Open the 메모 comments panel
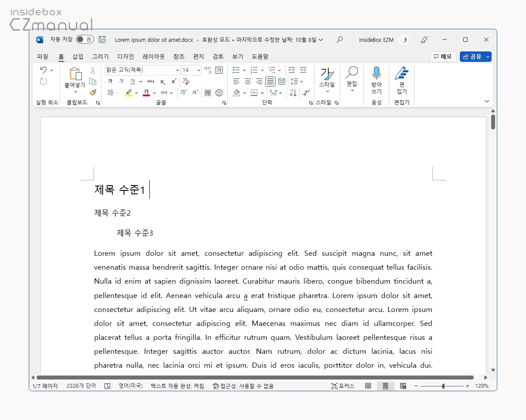This screenshot has width=526, height=420. [x=443, y=57]
